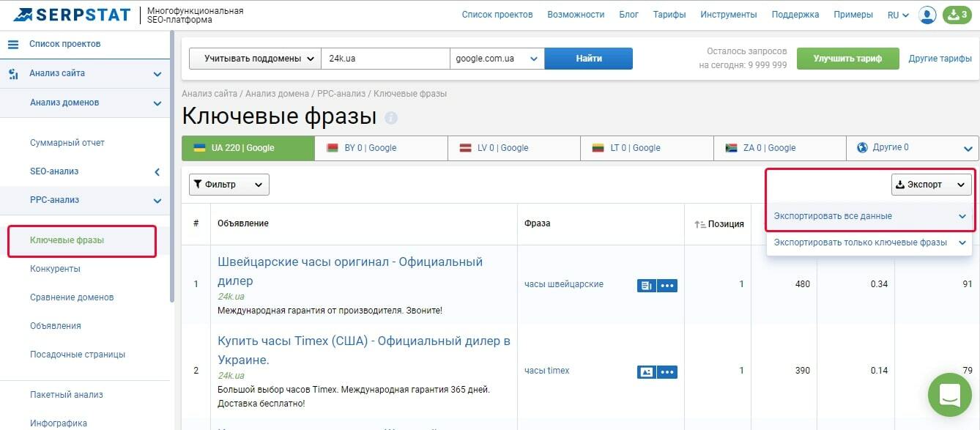Click the Фраза column header
This screenshot has height=430, width=980.
click(x=537, y=223)
